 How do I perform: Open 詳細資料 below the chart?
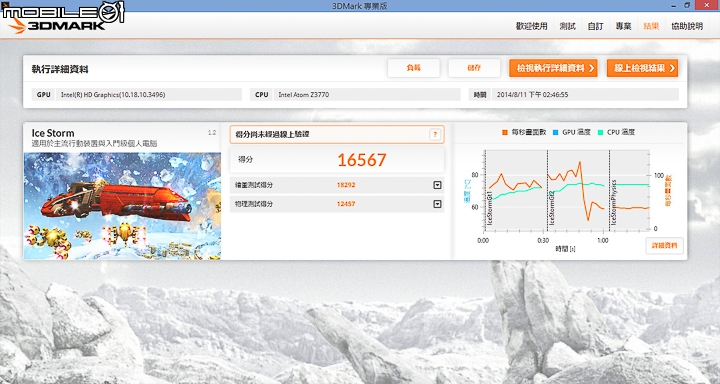point(664,246)
